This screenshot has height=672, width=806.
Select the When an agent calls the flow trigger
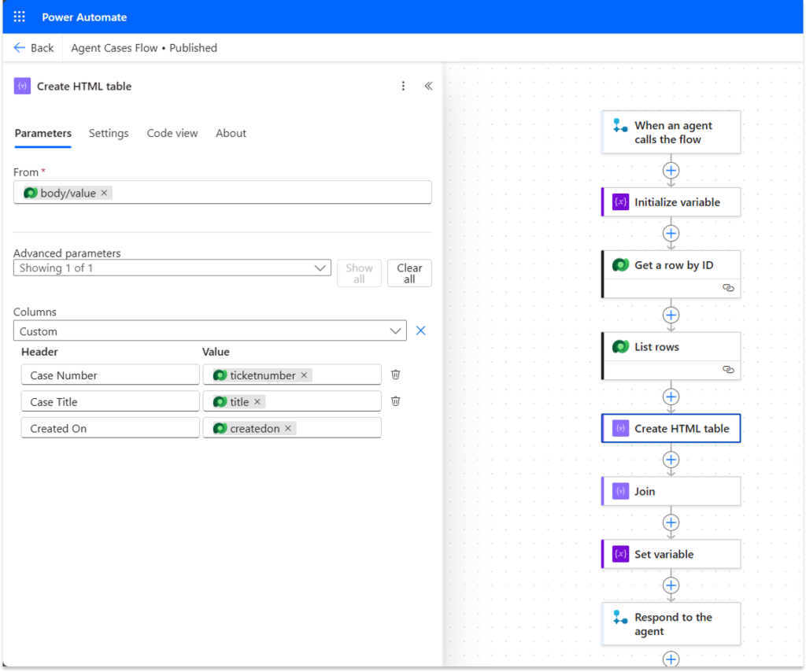point(671,132)
